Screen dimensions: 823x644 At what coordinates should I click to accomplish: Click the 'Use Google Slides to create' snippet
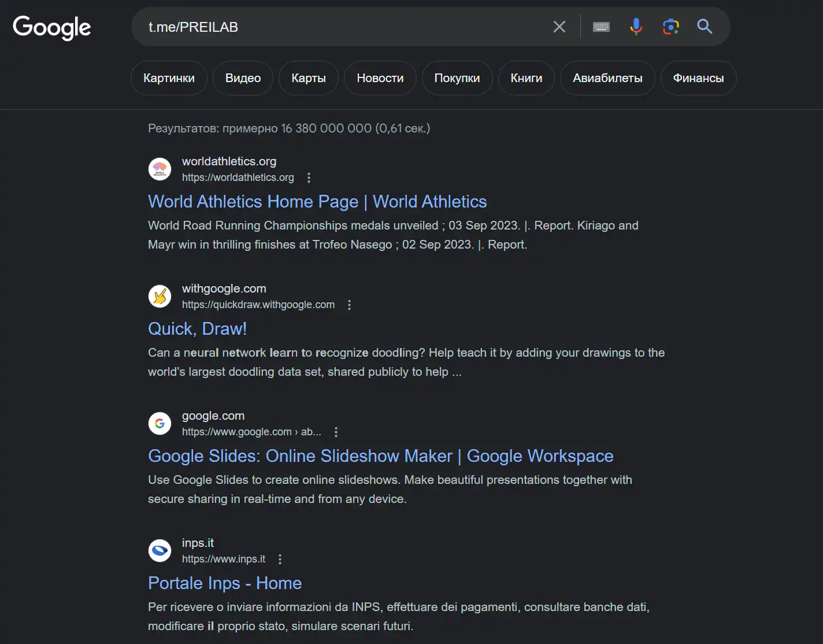(x=390, y=489)
